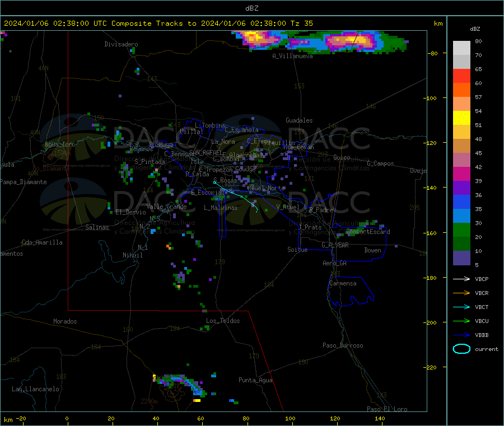The width and height of the screenshot is (504, 426).
Task: Click the 'V_Atuel' map label
Action: [x=288, y=207]
